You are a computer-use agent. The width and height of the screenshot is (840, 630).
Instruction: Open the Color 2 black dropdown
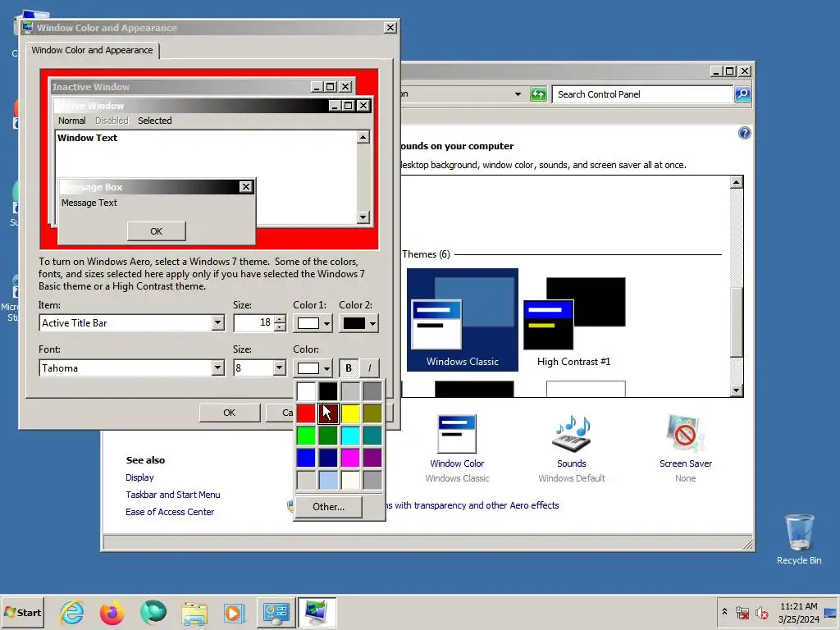tap(358, 323)
